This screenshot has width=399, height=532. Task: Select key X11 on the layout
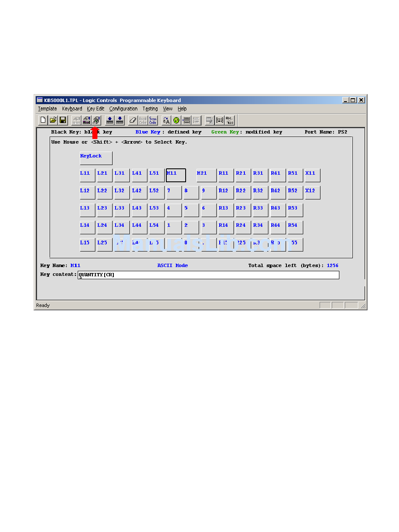pyautogui.click(x=312, y=176)
